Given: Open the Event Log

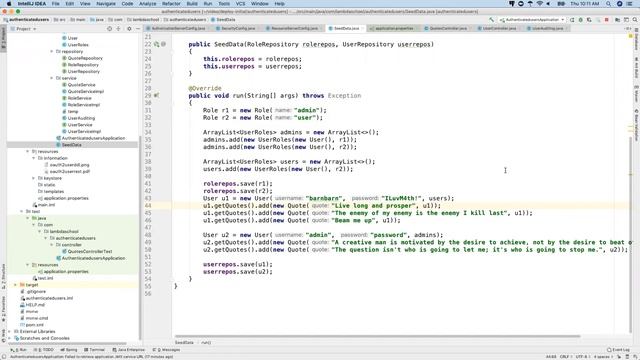Looking at the screenshot, I should (x=618, y=350).
